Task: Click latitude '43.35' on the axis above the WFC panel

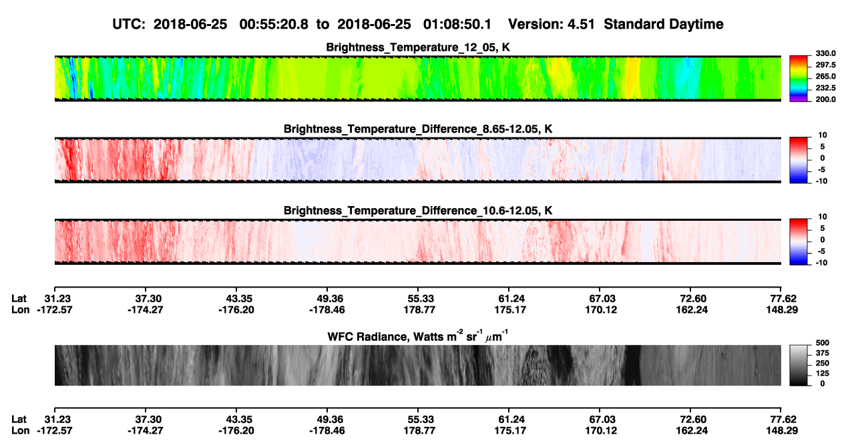Action: [239, 298]
